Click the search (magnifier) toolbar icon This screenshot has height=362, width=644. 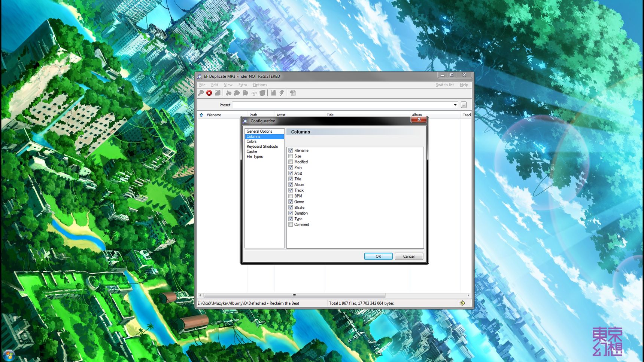coord(201,93)
